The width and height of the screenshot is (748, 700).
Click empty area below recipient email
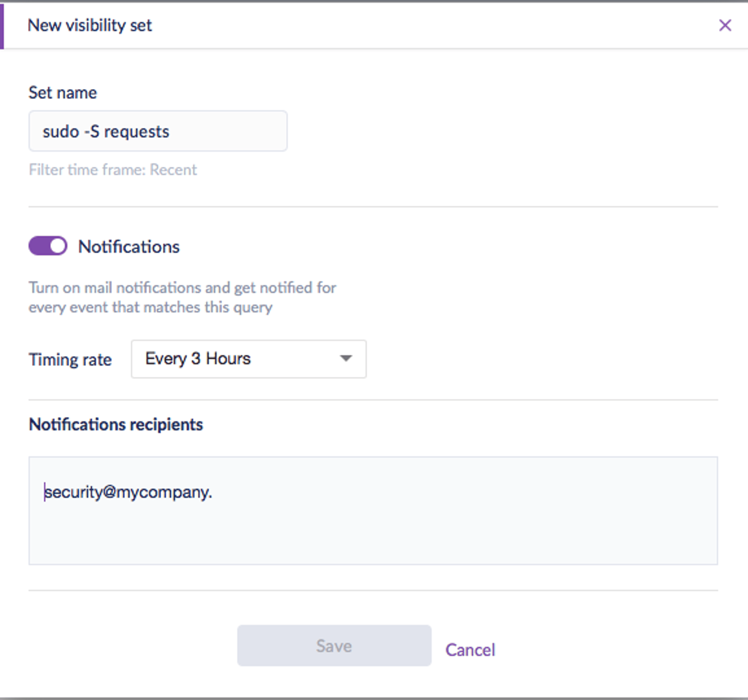(373, 534)
